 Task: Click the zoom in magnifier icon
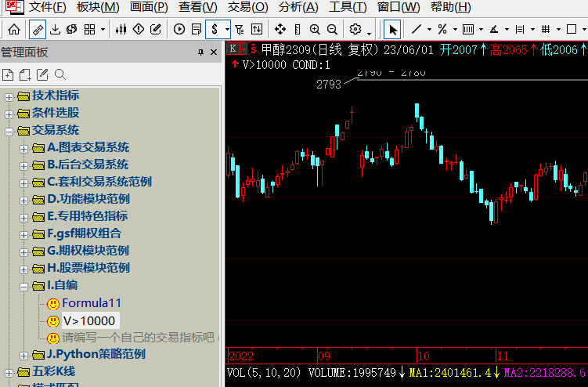pos(315,29)
